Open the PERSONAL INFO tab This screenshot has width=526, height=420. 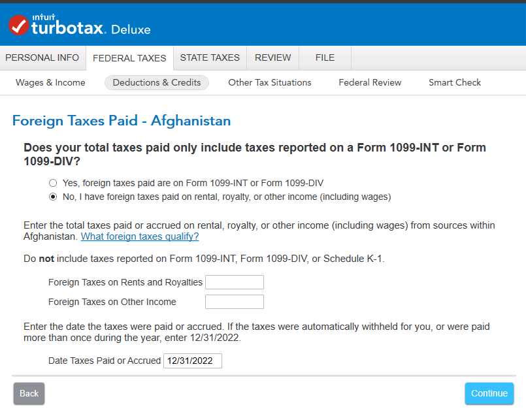42,57
